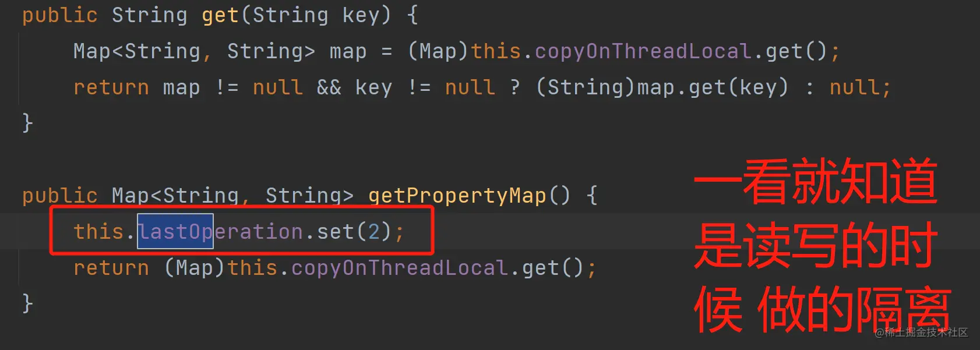
Task: Click the second public keyword
Action: [x=59, y=196]
